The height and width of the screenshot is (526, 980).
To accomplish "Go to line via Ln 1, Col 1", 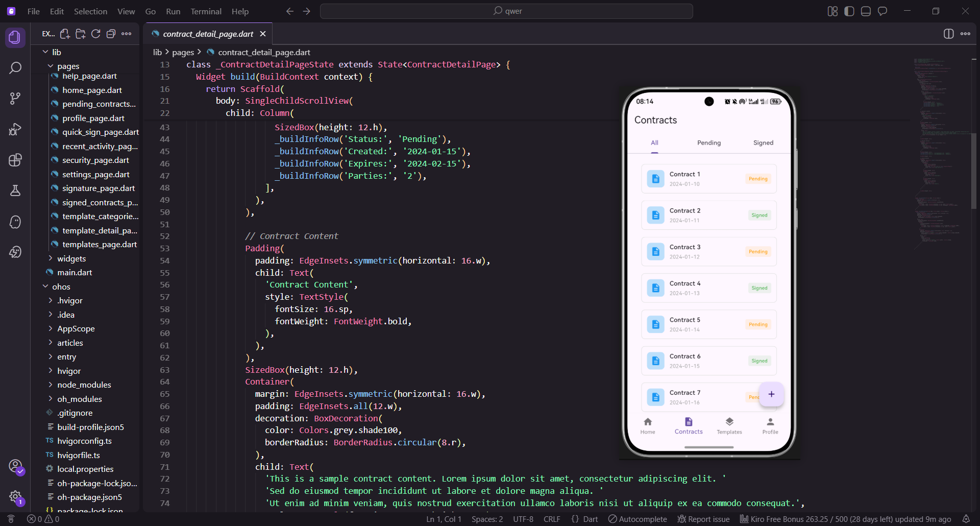I will coord(444,519).
